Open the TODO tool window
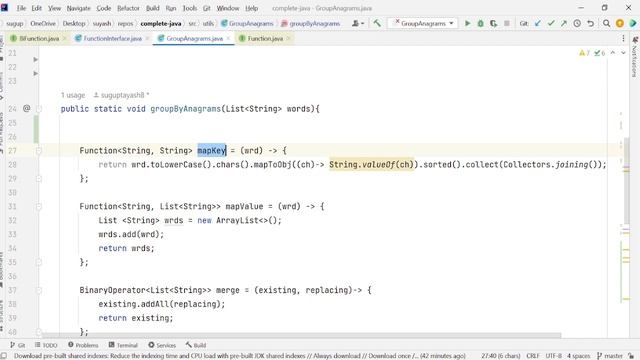Screen dimensions: 640x360 (46, 345)
